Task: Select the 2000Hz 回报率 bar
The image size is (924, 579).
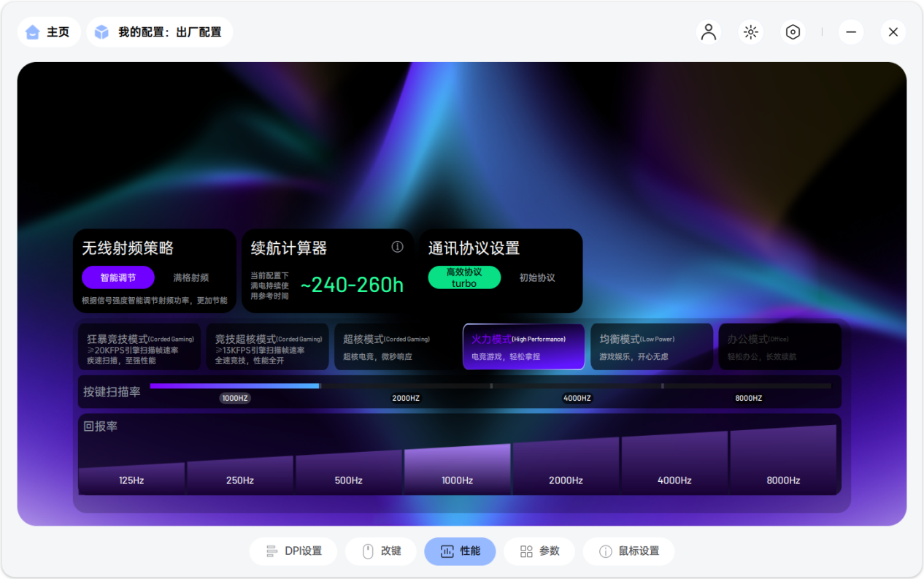Action: (566, 467)
